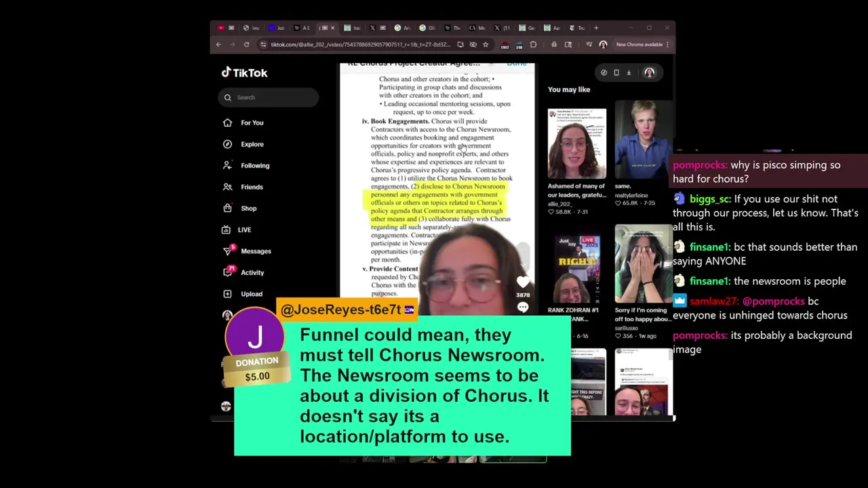Screen dimensions: 868x488
Task: Click the Messages paper-plane icon
Action: [227, 251]
